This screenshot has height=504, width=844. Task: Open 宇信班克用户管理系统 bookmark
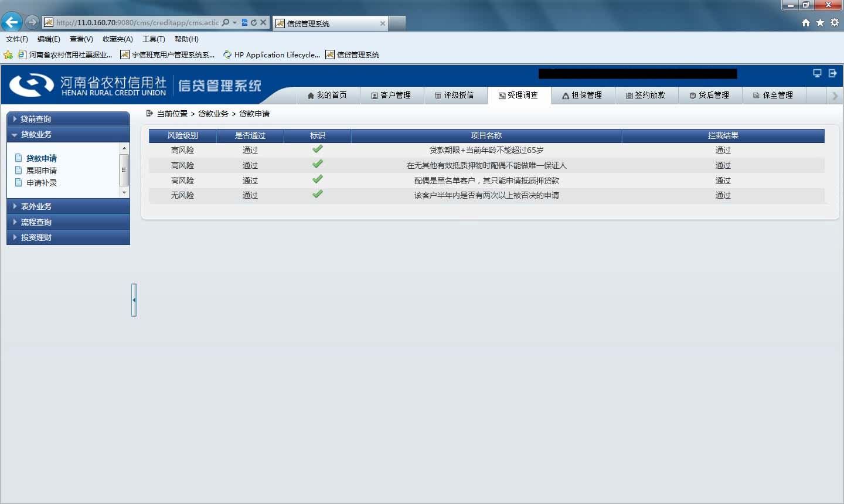point(168,55)
